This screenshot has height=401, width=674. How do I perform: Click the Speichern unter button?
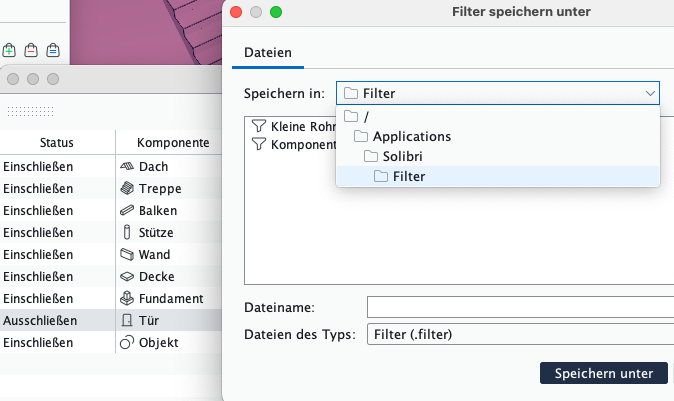tap(604, 373)
